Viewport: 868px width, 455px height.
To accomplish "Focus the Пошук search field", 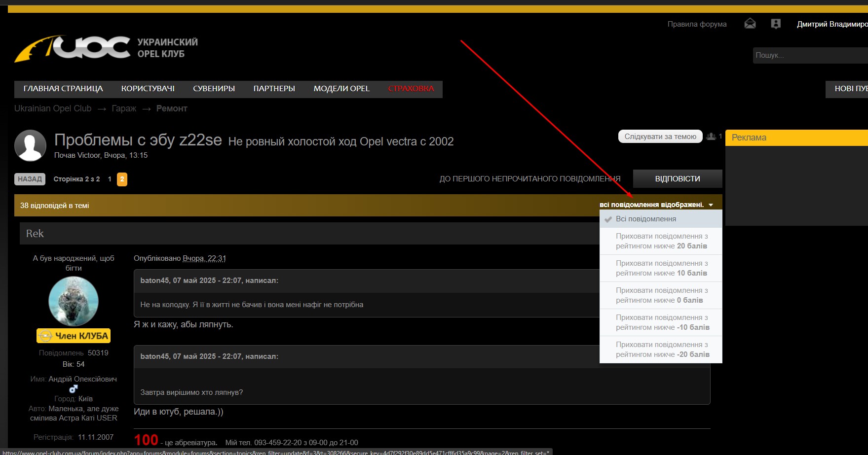I will pyautogui.click(x=810, y=55).
